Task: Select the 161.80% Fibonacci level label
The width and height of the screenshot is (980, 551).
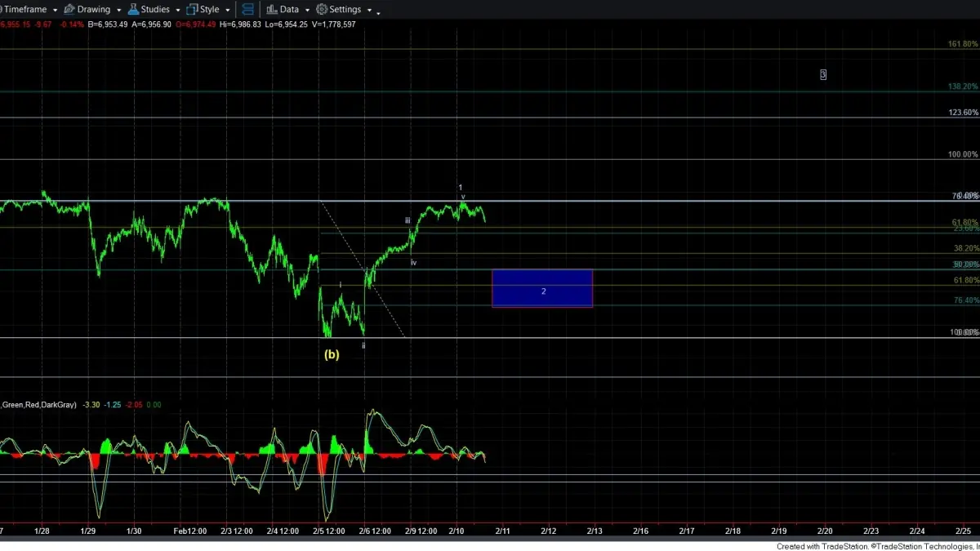Action: pyautogui.click(x=963, y=44)
